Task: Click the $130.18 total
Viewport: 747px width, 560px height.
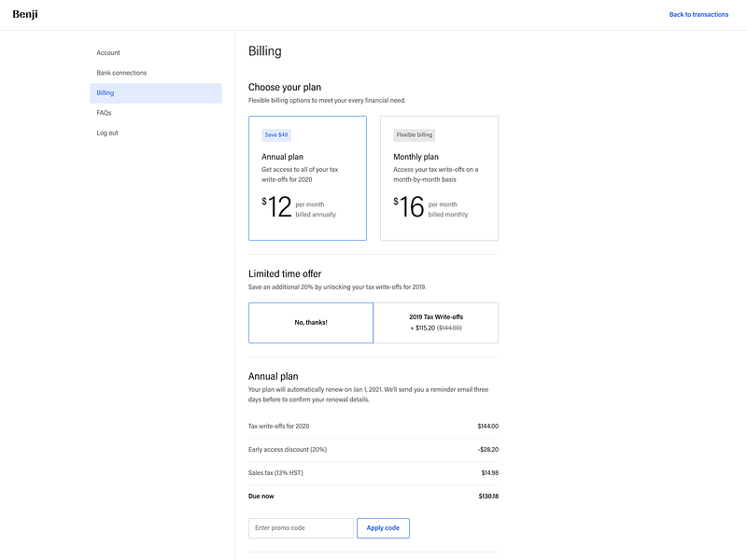Action: click(488, 497)
